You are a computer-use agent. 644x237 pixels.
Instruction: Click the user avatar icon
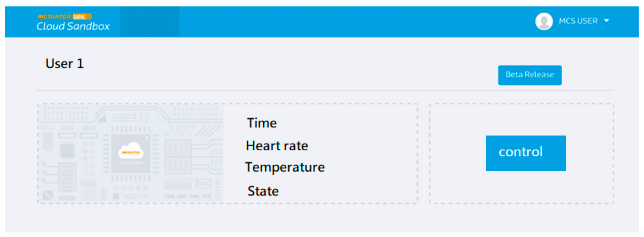pos(544,21)
